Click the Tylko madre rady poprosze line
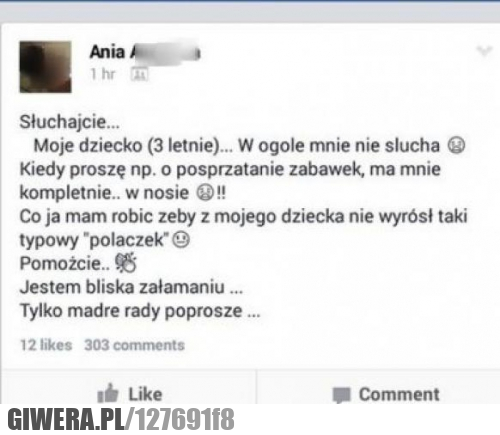The height and width of the screenshot is (435, 500). 140,311
